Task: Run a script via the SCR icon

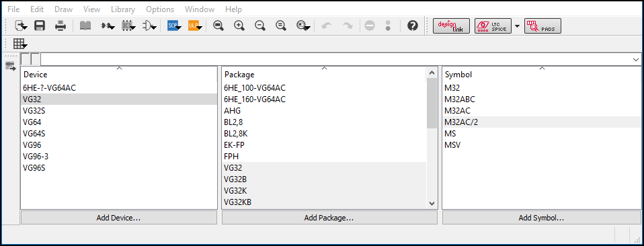Action: (x=174, y=26)
